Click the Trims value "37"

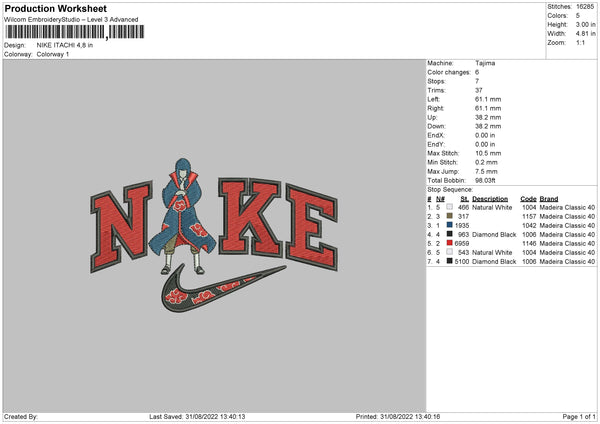coord(479,90)
